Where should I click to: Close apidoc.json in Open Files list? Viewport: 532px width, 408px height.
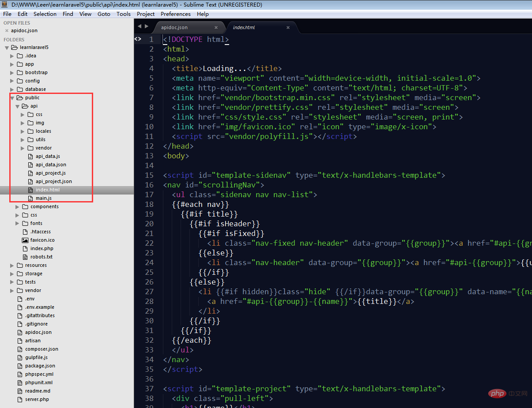[x=7, y=30]
